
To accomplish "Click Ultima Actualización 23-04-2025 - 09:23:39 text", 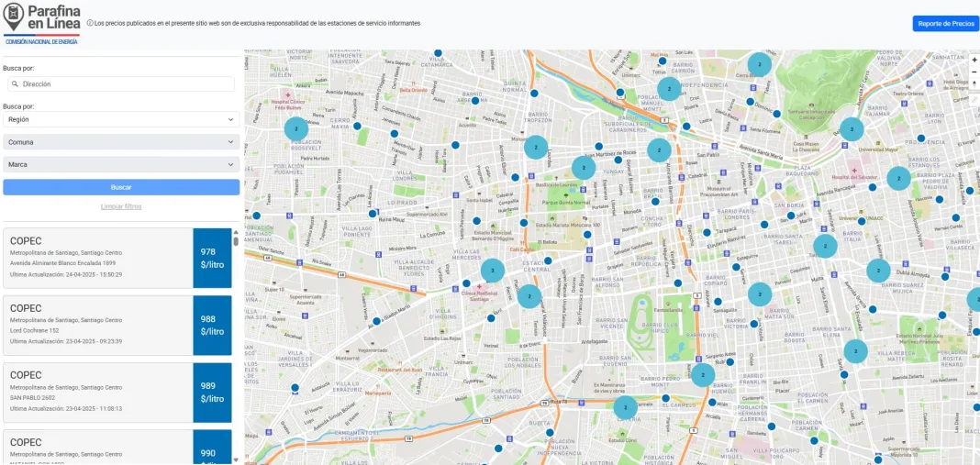I will click(x=66, y=341).
